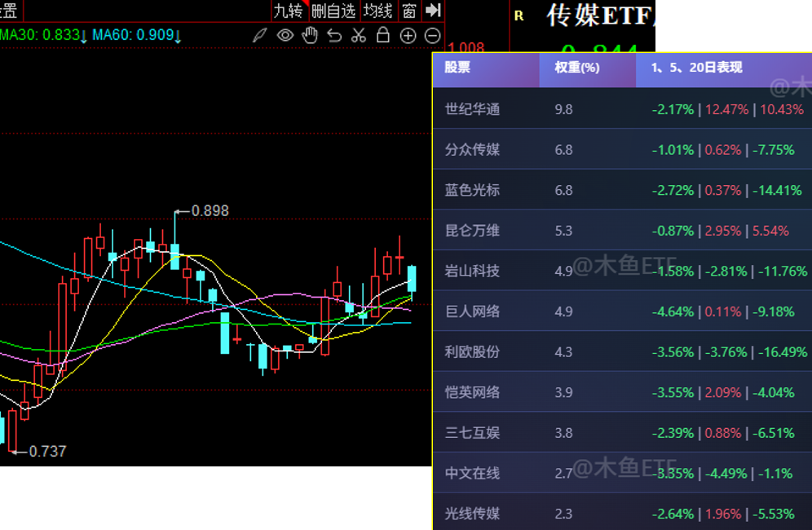
Task: Select the 岩山科技 stock row
Action: [x=622, y=271]
